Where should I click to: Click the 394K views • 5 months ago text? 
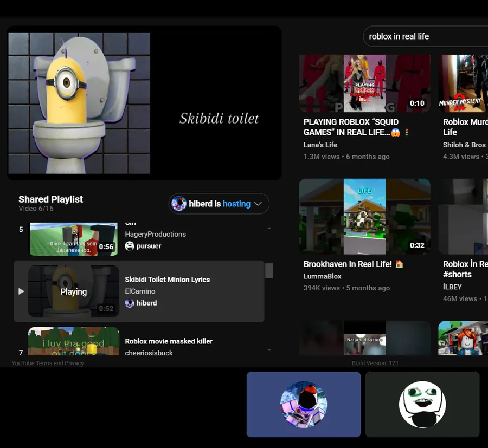pyautogui.click(x=346, y=288)
